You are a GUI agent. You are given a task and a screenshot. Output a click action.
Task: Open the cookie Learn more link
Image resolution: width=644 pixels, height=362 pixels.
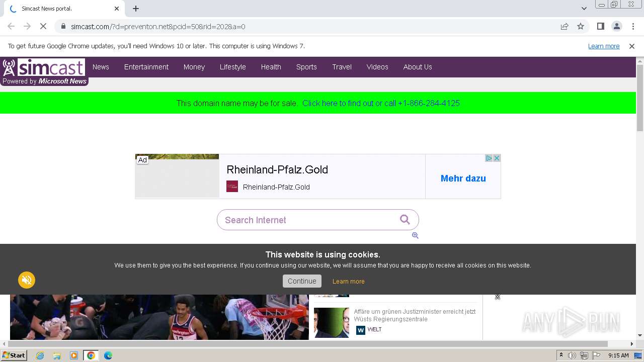[349, 282]
